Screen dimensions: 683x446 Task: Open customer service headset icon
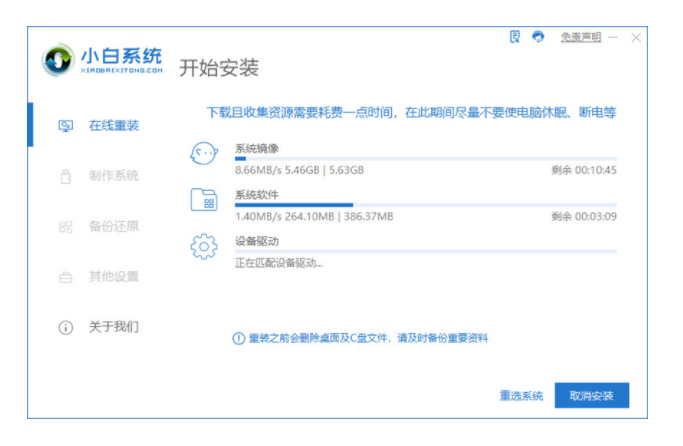[x=539, y=37]
